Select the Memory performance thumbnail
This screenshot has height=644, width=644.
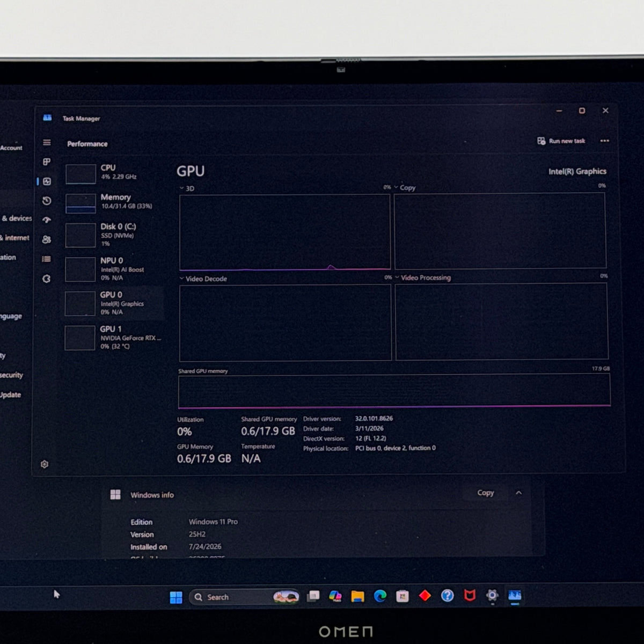point(80,203)
